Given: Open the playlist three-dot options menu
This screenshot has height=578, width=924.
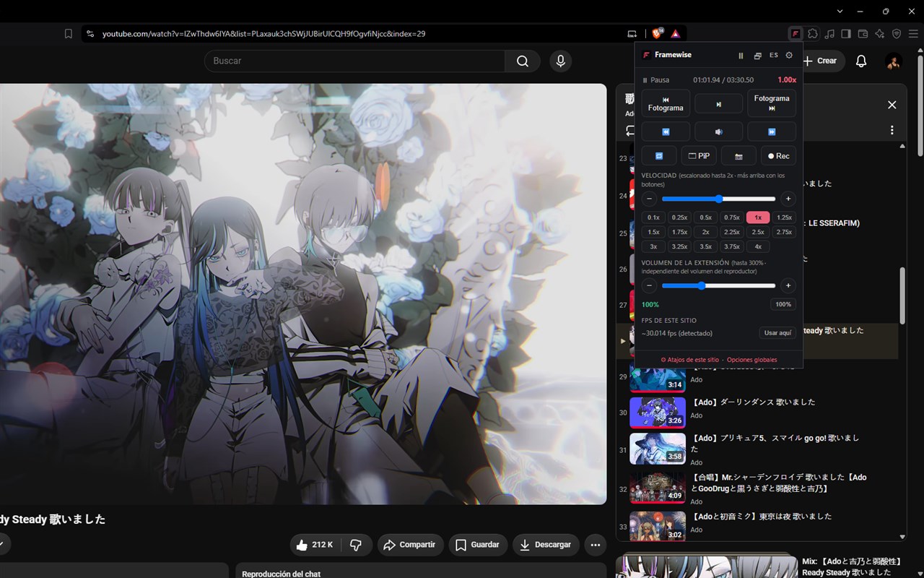Looking at the screenshot, I should [x=892, y=130].
